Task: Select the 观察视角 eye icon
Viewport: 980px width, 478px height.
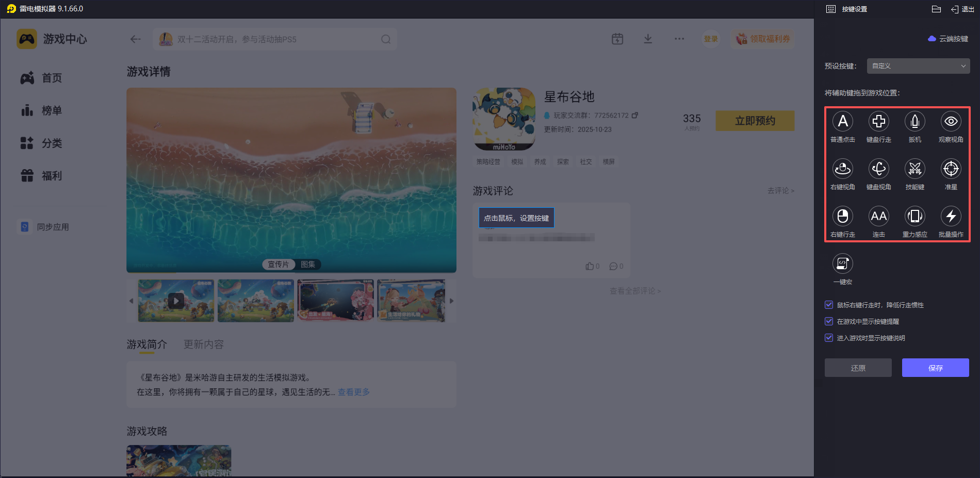Action: pyautogui.click(x=951, y=122)
